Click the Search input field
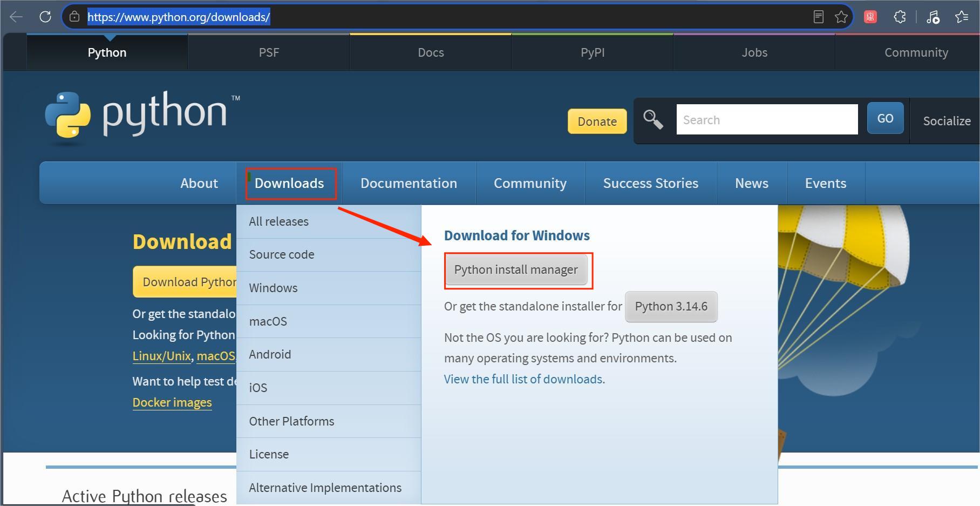980x506 pixels. click(767, 119)
